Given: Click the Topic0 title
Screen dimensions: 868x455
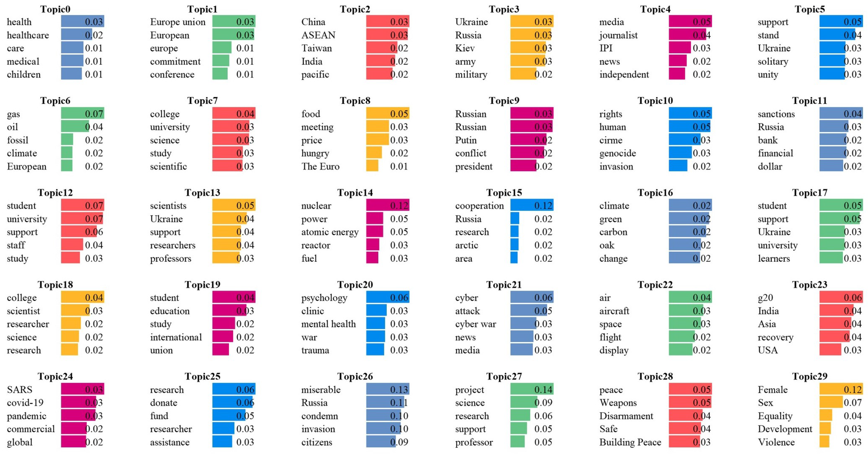Looking at the screenshot, I should [x=55, y=9].
